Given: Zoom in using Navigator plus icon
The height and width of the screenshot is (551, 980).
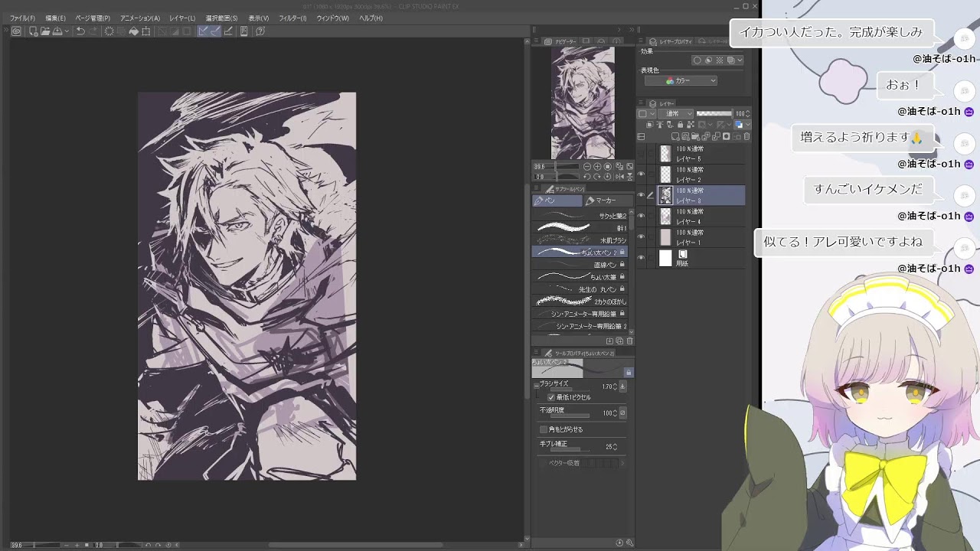Looking at the screenshot, I should pyautogui.click(x=597, y=166).
